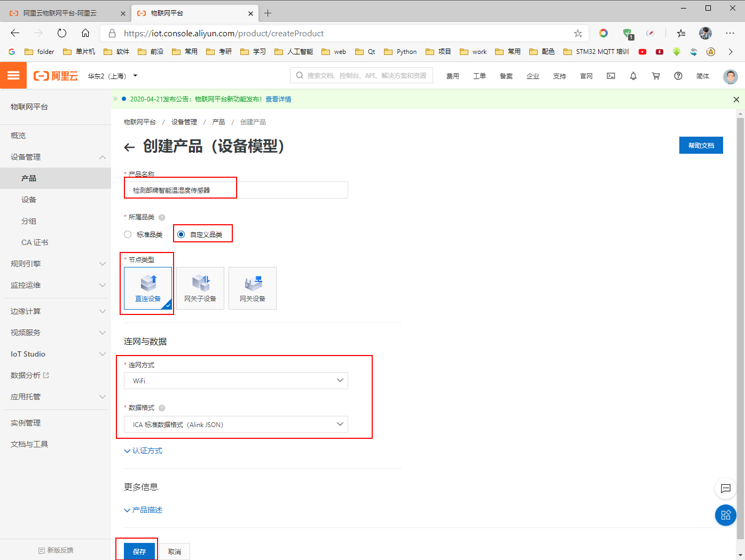Open the orange hamburger navigation menu
Viewport: 745px width, 560px height.
(x=13, y=76)
